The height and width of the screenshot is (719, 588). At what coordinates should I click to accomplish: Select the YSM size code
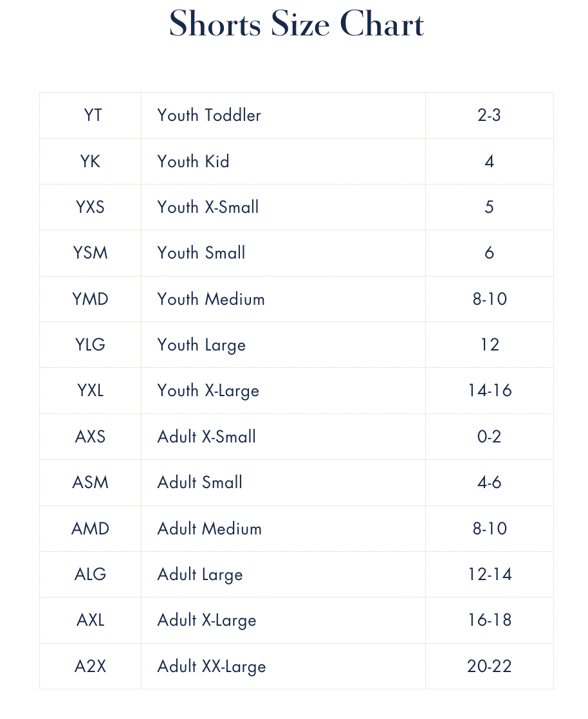[91, 253]
